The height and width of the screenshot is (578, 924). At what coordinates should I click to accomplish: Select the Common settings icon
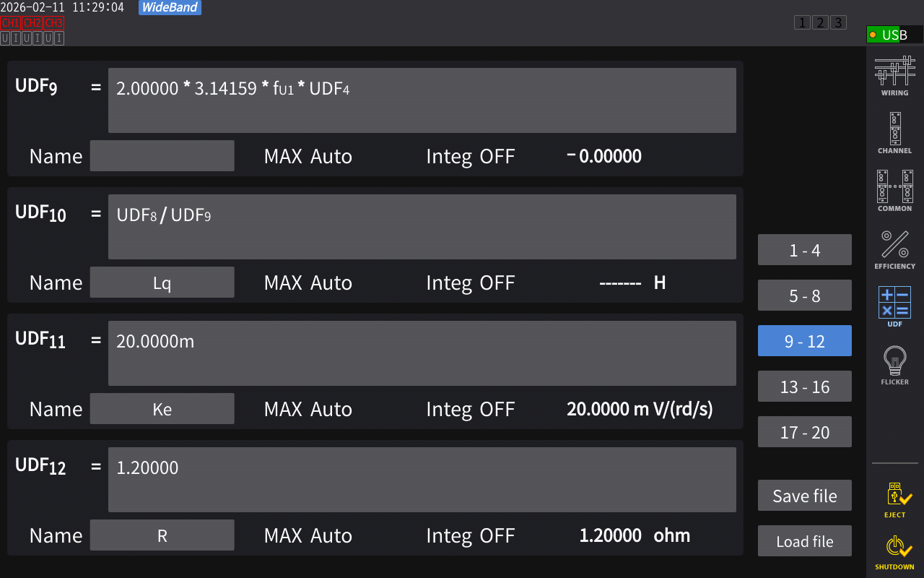(x=894, y=191)
